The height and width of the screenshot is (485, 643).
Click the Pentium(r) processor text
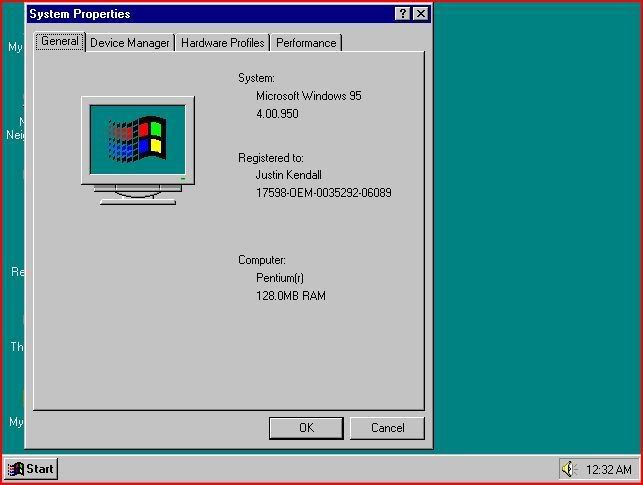(283, 278)
